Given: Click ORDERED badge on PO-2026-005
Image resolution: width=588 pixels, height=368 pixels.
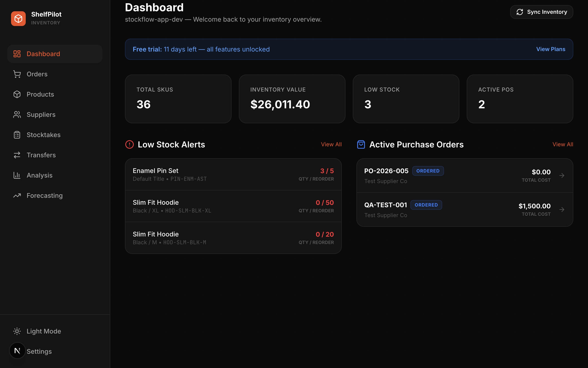Looking at the screenshot, I should click(x=428, y=171).
